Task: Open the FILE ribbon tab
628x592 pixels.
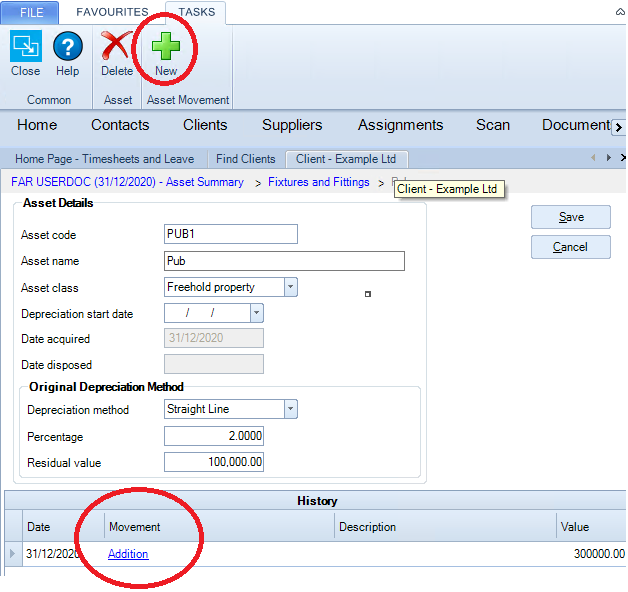Action: [x=31, y=12]
